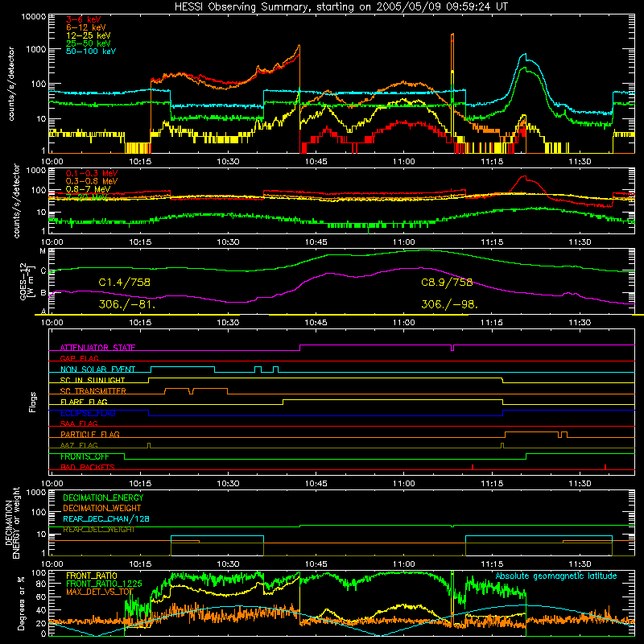Click the FRONT_RATIO legend label
Screen dimensions: 644x644
pos(92,576)
